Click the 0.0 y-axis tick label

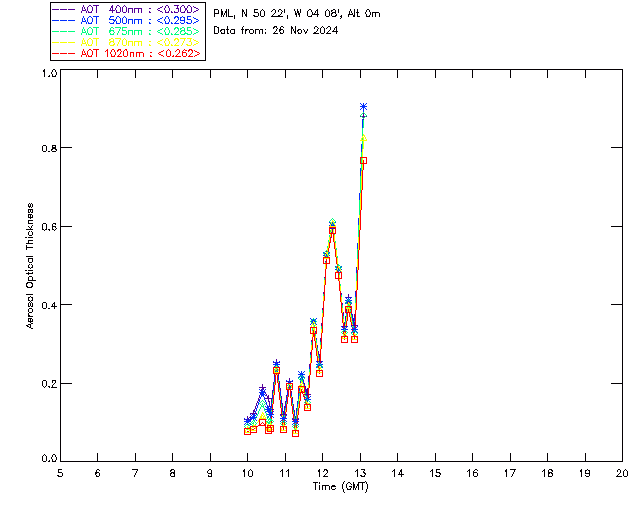49,459
